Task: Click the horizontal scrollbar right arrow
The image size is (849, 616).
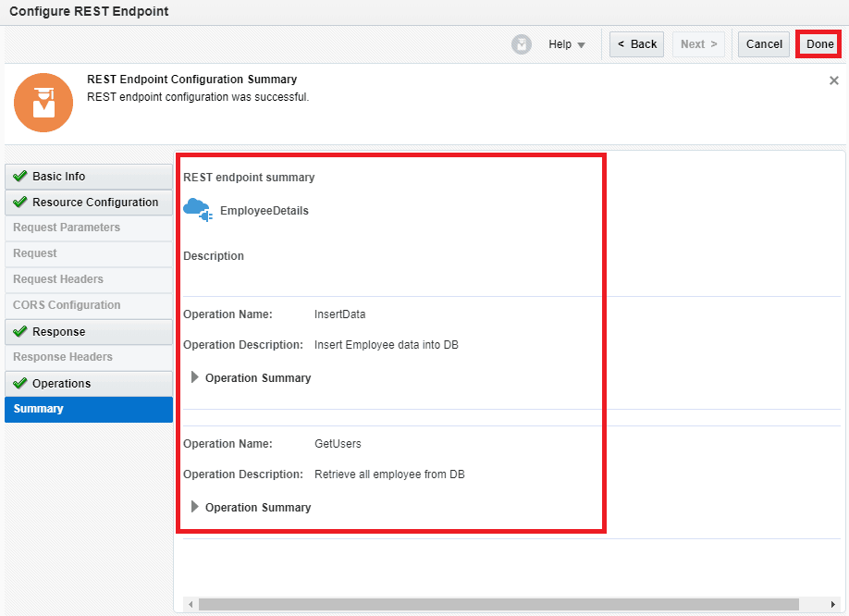Action: [x=833, y=604]
